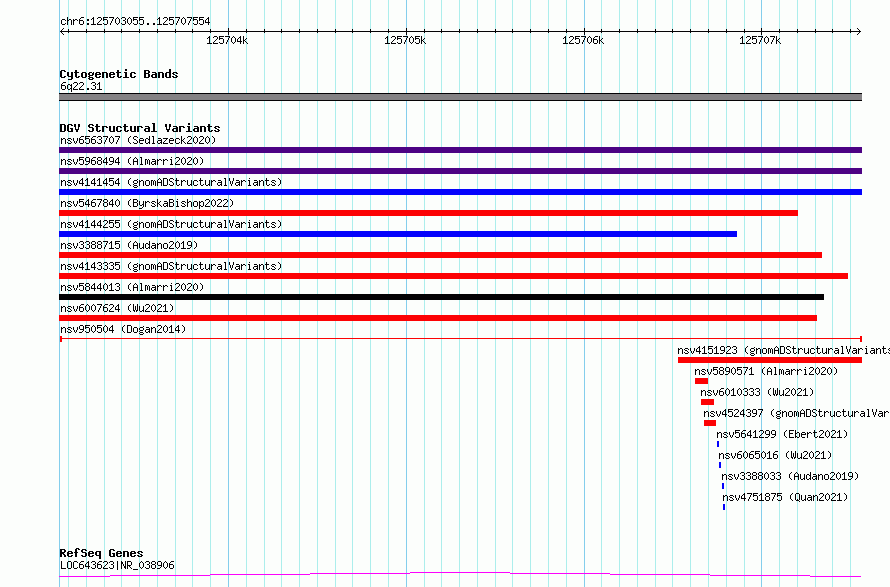Viewport: 890px width, 587px height.
Task: Open the LOC643623|NR_038906 gene label
Action: point(117,565)
